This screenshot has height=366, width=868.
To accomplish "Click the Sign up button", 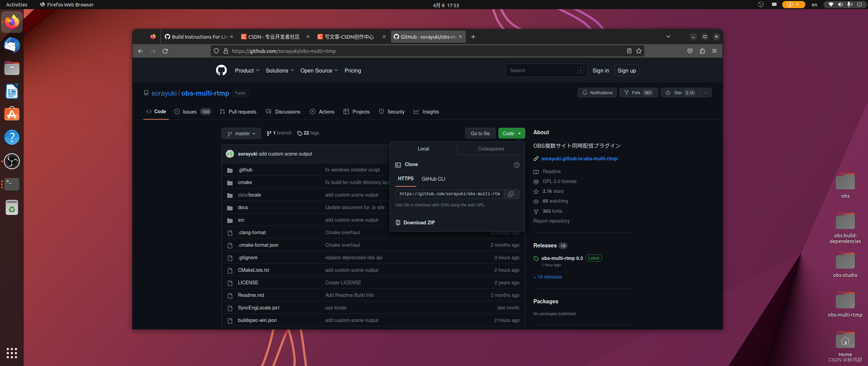I will 627,70.
